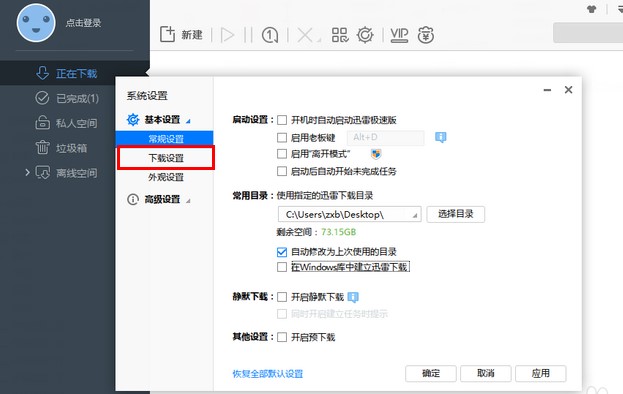Image resolution: width=623 pixels, height=394 pixels.
Task: Enable 开机时自动启动迅雷极速版 checkbox
Action: (282, 120)
